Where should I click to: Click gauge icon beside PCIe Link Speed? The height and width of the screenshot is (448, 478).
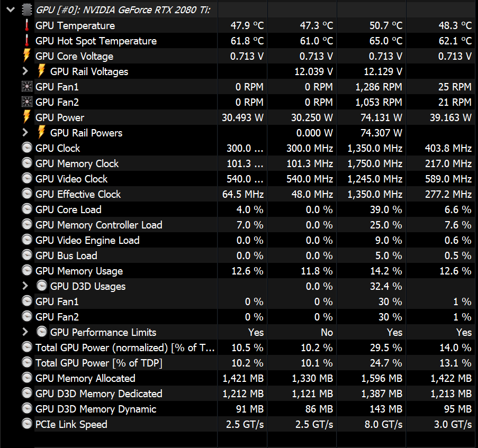point(27,424)
